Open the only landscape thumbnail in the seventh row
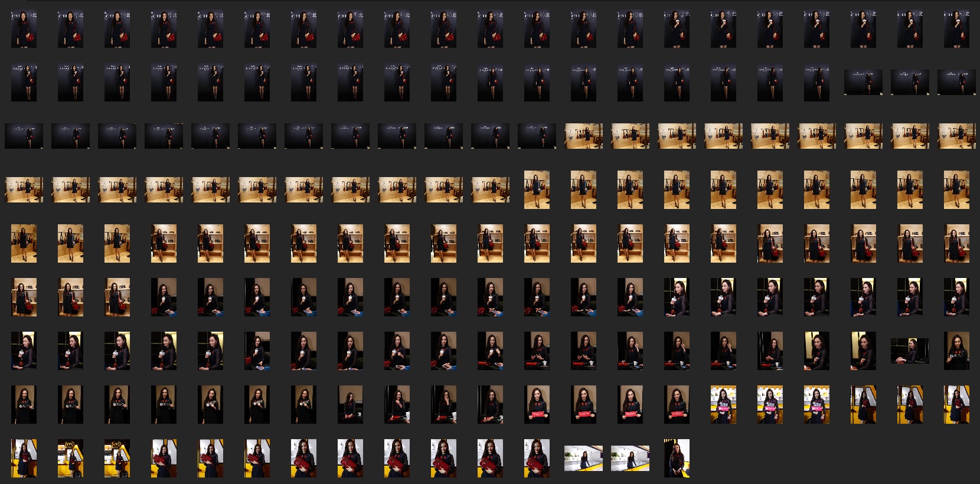Image resolution: width=980 pixels, height=484 pixels. 910,351
